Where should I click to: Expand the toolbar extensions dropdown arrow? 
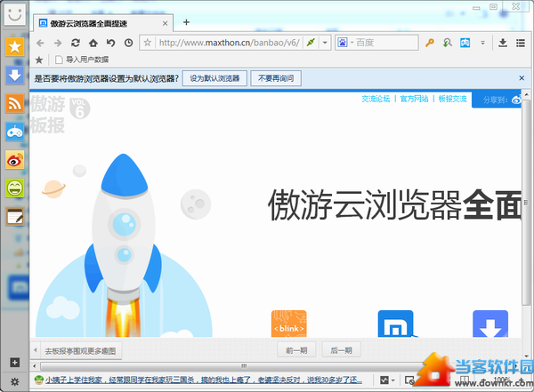click(482, 43)
